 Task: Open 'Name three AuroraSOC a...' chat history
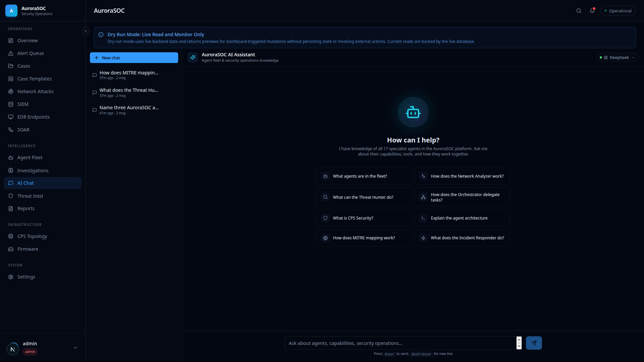tap(134, 110)
